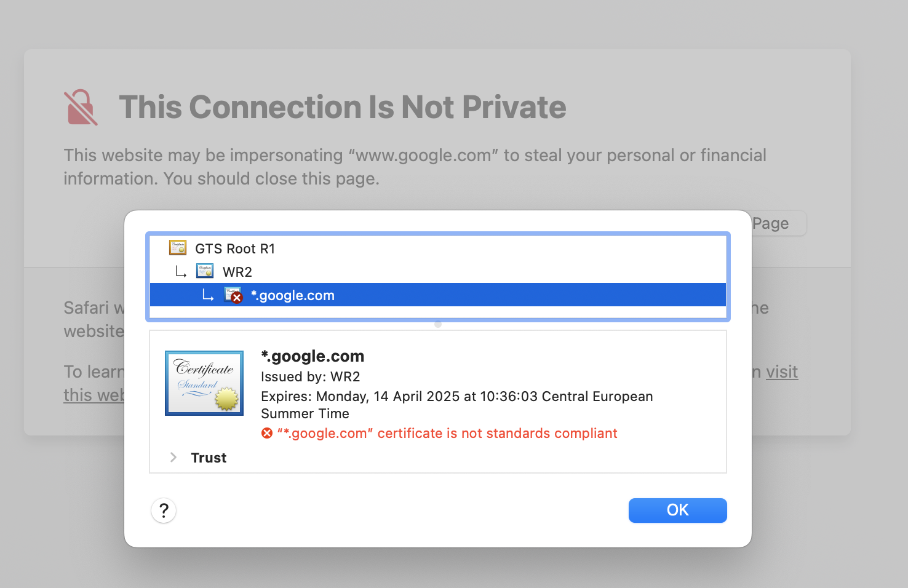
Task: Select the GTS Root R1 name in chain
Action: click(235, 248)
